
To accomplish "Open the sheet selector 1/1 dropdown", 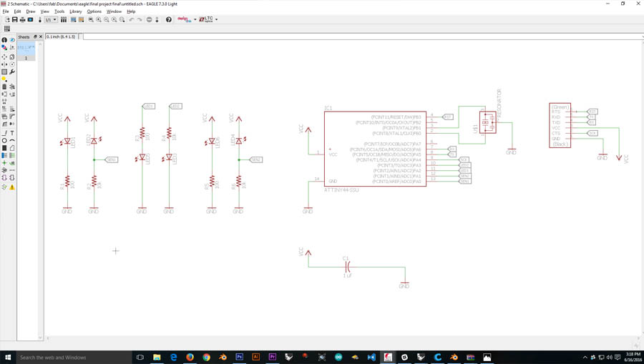I will pyautogui.click(x=51, y=19).
